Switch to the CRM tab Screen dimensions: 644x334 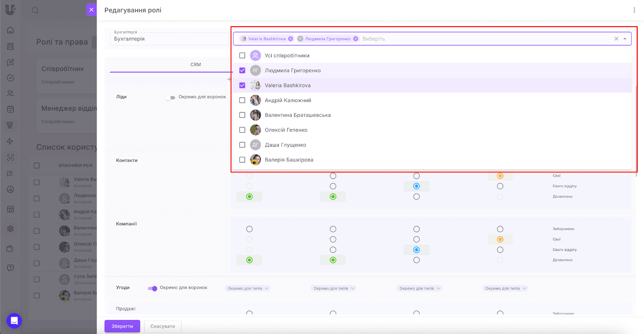pos(196,64)
